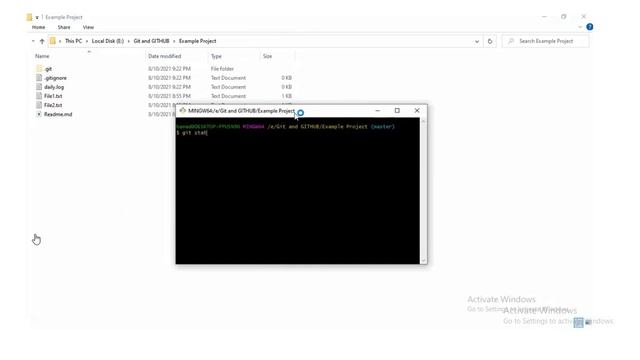The width and height of the screenshot is (640, 360).
Task: Click the Search Example Project field
Action: point(546,41)
